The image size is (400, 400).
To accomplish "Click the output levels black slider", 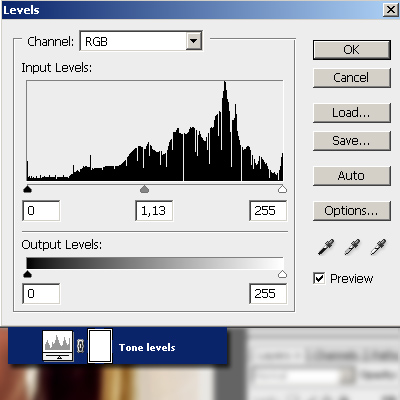I will pos(27,274).
